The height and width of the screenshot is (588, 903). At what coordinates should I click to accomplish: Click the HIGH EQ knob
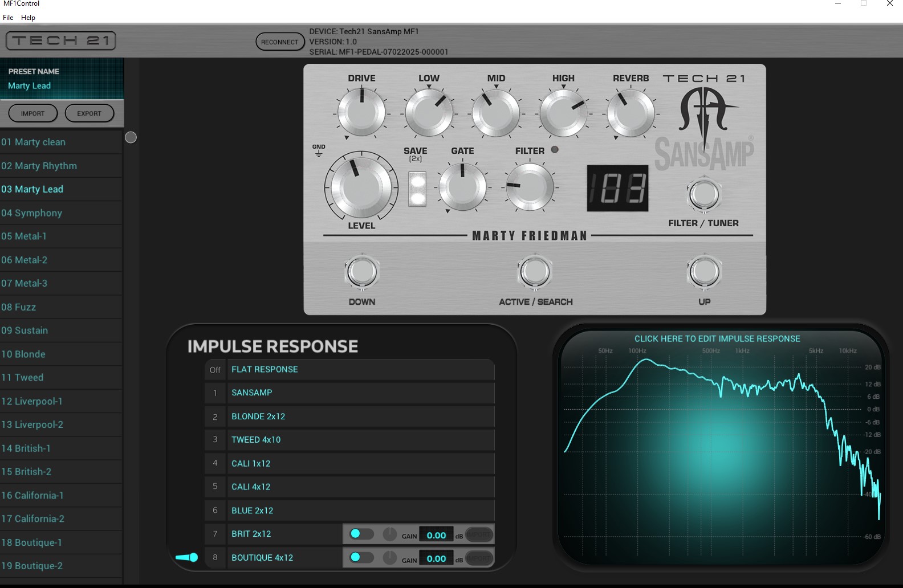[563, 112]
